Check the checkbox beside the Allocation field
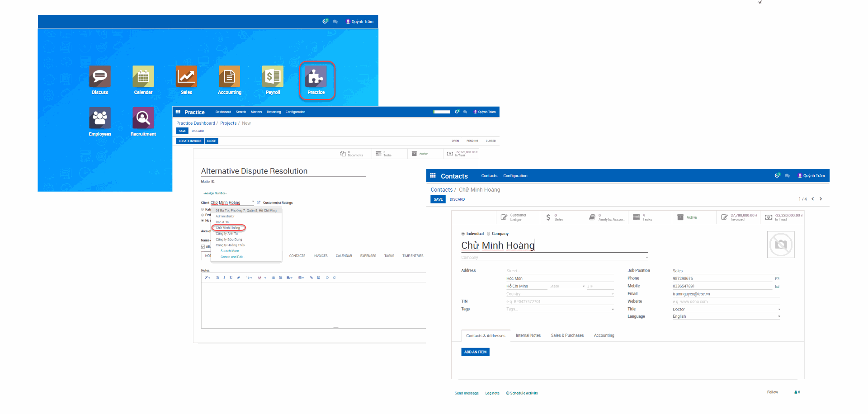The image size is (868, 414). point(202,247)
